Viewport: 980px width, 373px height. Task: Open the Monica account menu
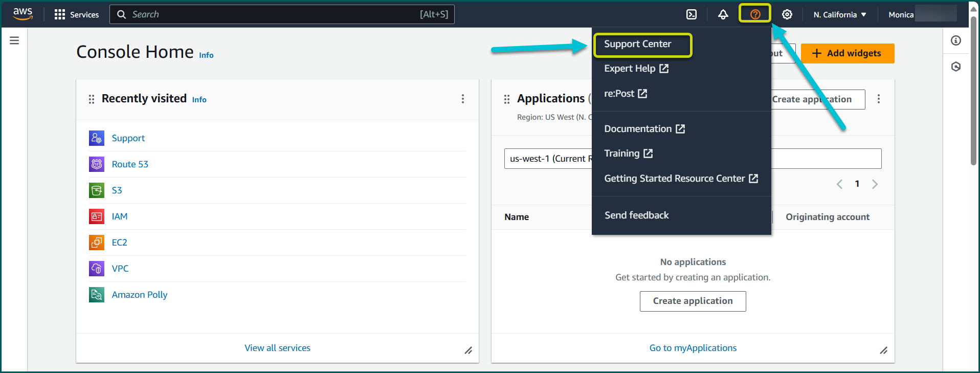coord(923,14)
